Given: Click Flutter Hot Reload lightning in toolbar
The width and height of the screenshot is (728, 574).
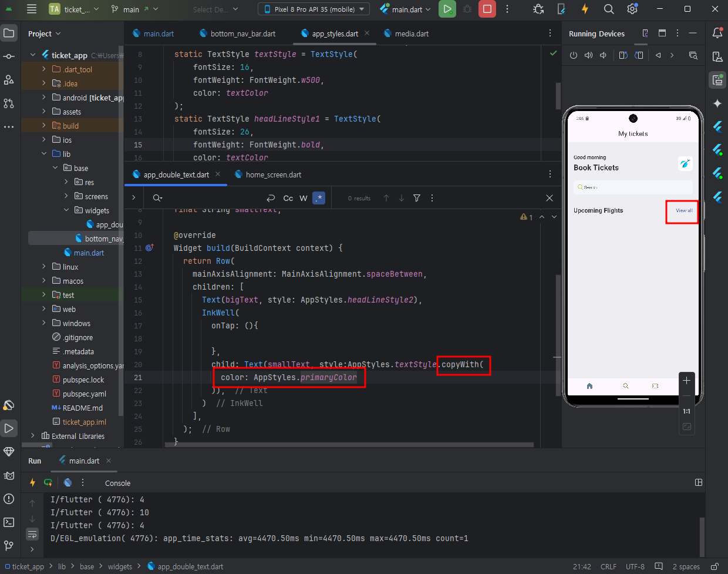Looking at the screenshot, I should (585, 9).
